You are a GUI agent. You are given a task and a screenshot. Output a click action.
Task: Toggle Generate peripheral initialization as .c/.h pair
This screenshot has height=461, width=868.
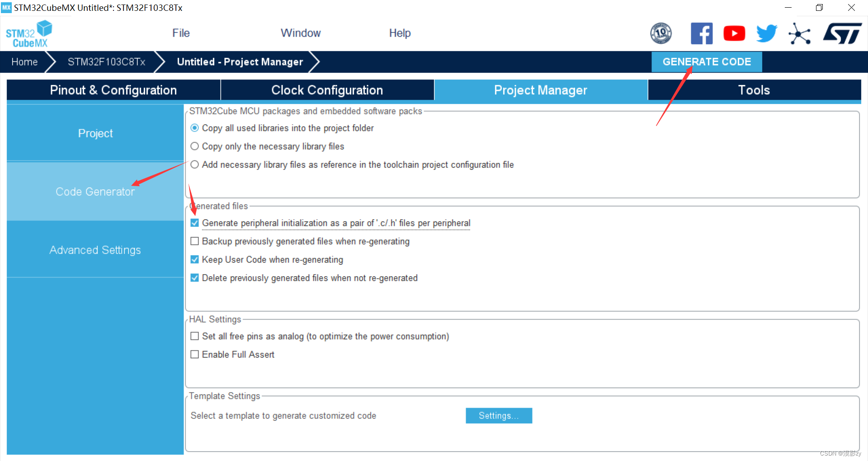[195, 223]
